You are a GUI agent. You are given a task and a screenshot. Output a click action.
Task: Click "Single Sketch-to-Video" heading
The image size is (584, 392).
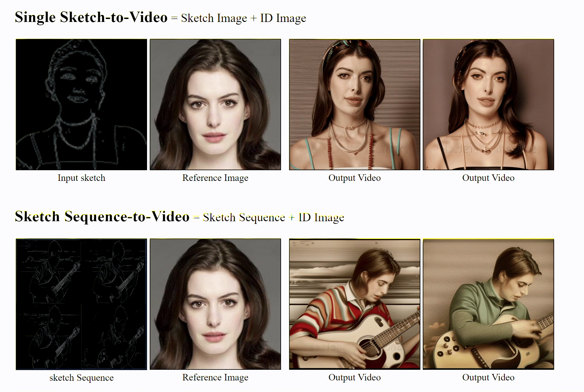tap(91, 17)
